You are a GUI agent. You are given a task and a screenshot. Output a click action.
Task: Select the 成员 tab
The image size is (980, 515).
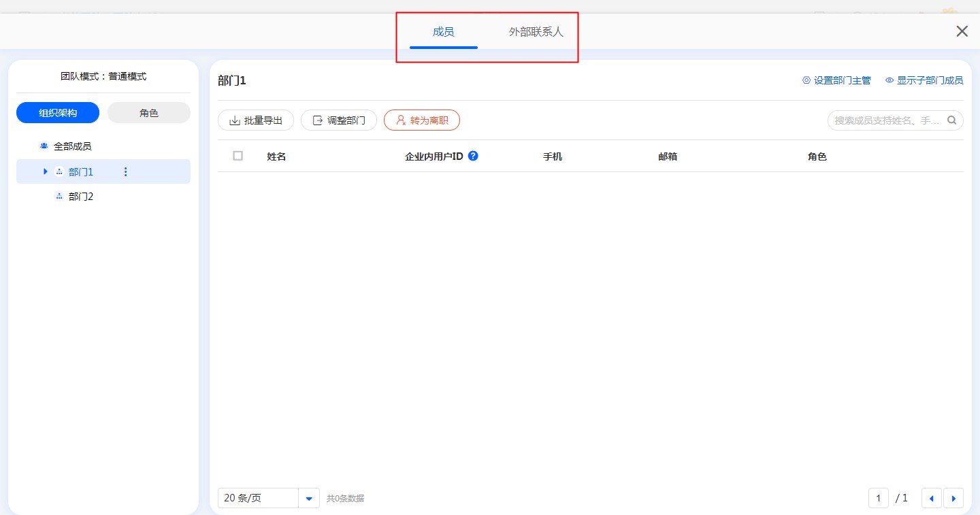click(443, 32)
